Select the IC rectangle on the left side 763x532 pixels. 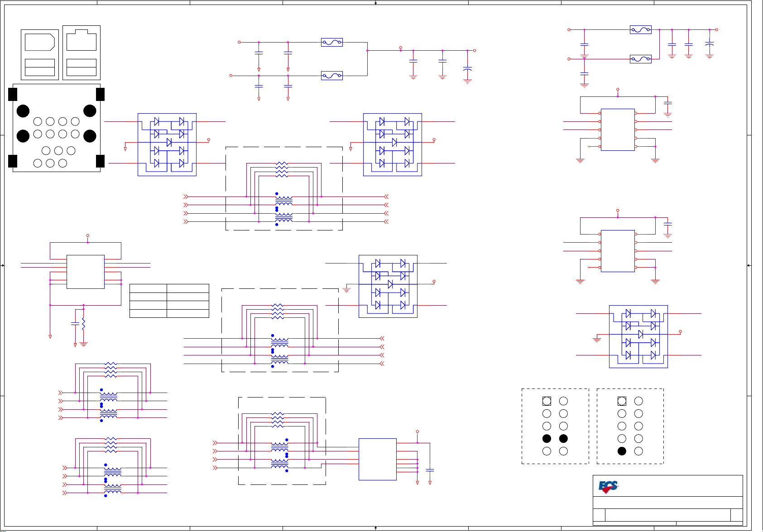pos(86,272)
